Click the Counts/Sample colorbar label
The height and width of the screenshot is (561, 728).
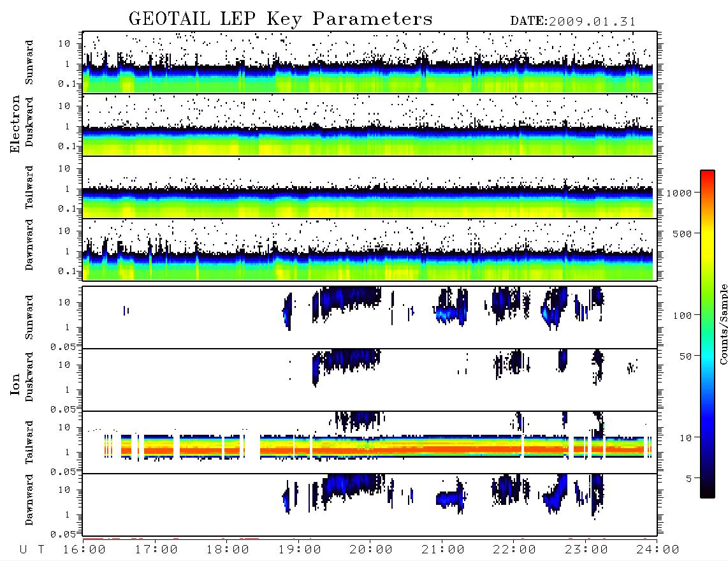(x=723, y=324)
